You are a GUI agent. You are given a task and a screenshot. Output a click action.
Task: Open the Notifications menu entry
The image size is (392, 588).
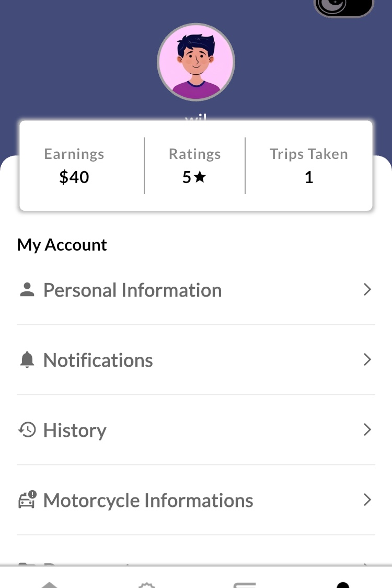tap(98, 360)
